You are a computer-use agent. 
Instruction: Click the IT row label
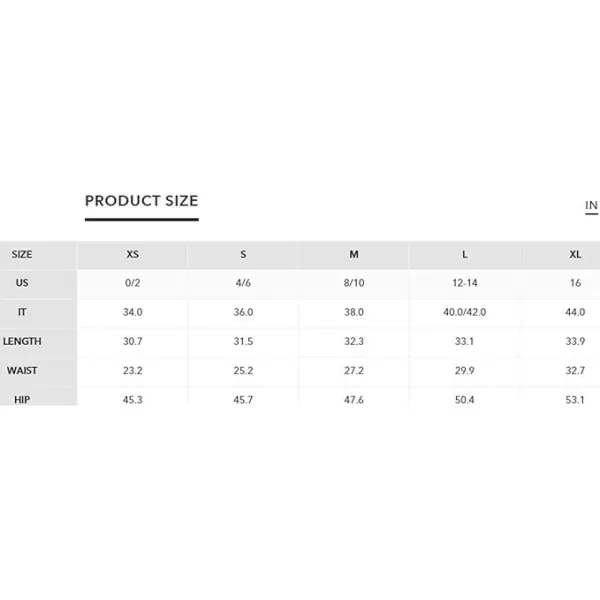tap(22, 312)
